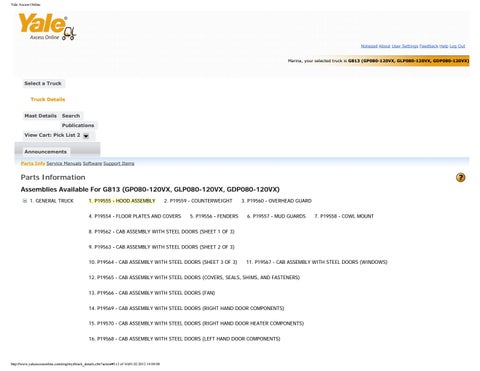Open the yellow question mark help icon
The image size is (480, 371).
click(x=460, y=178)
